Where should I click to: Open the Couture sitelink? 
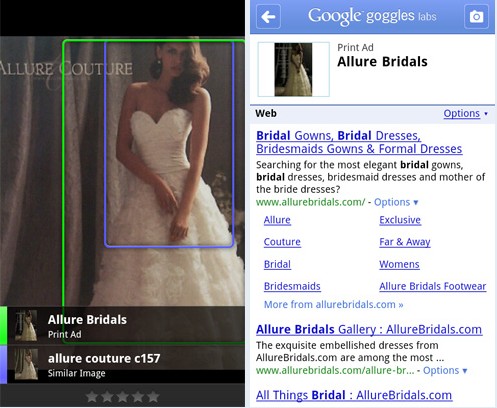pyautogui.click(x=282, y=242)
